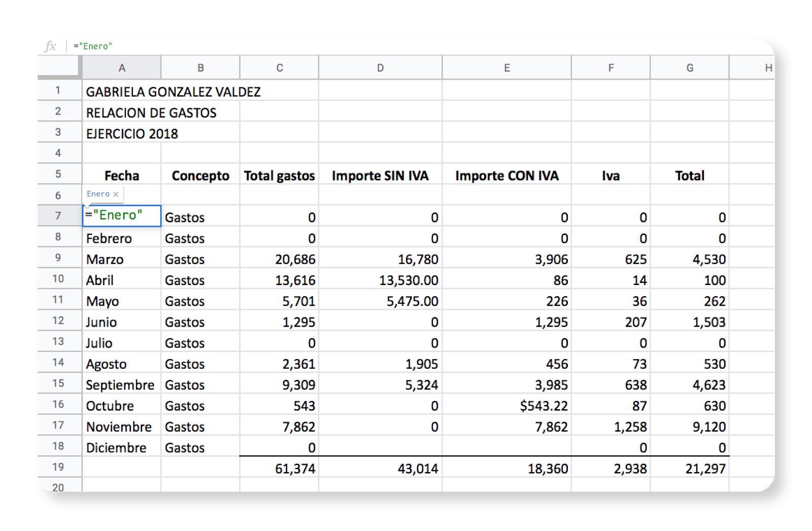Select row 19 header

point(58,467)
